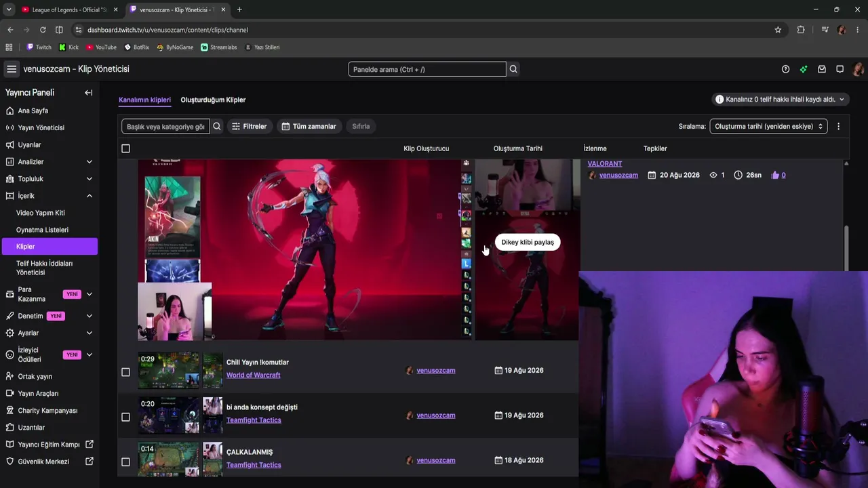Screen dimensions: 868x488
Task: Select the Chill Yayın İkomutlar clip checkbox
Action: pos(125,371)
